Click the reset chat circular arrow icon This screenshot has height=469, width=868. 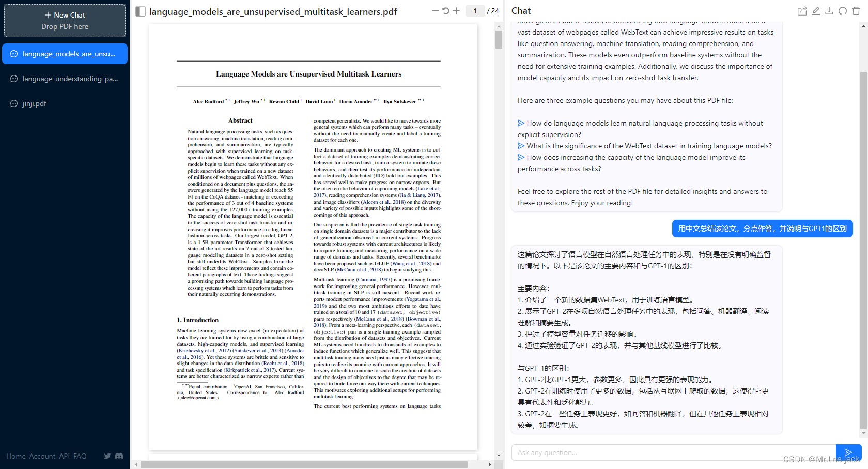(843, 11)
